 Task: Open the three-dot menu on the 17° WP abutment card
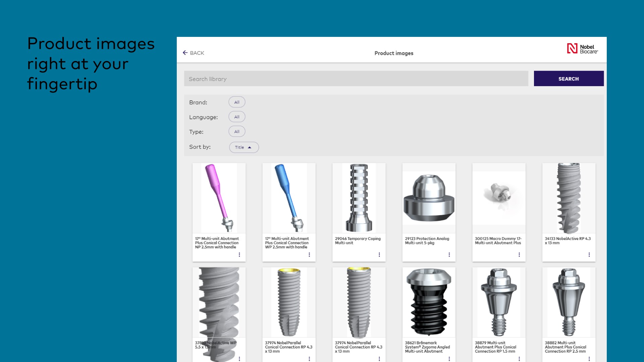[309, 255]
